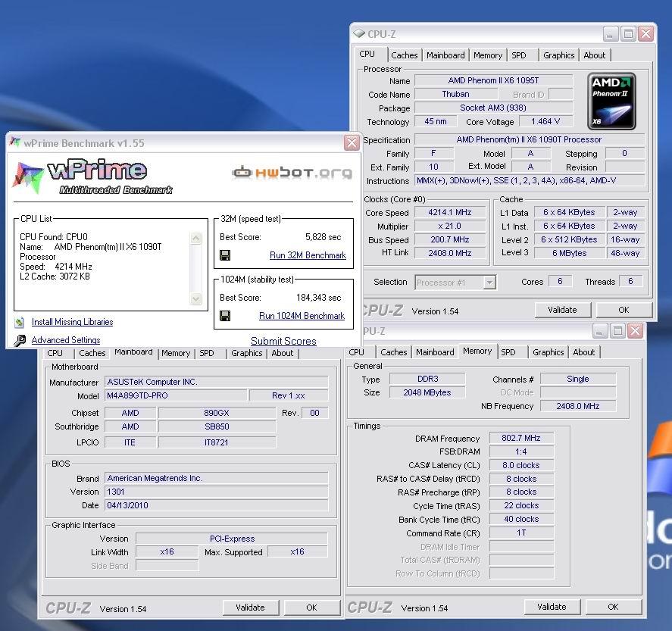Click the BIOS Date field 04/13/2010
Screen dimensions: 672x631
(x=217, y=505)
